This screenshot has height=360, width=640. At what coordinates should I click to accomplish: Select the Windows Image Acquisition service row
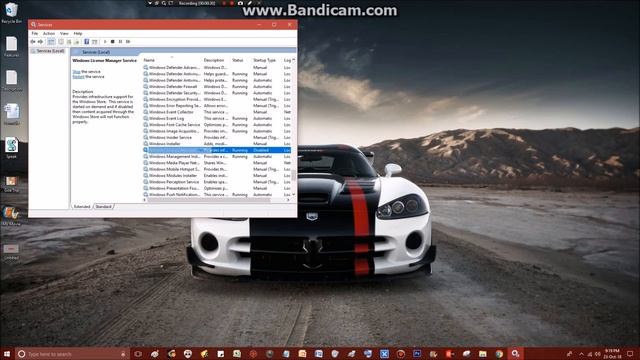click(x=217, y=131)
